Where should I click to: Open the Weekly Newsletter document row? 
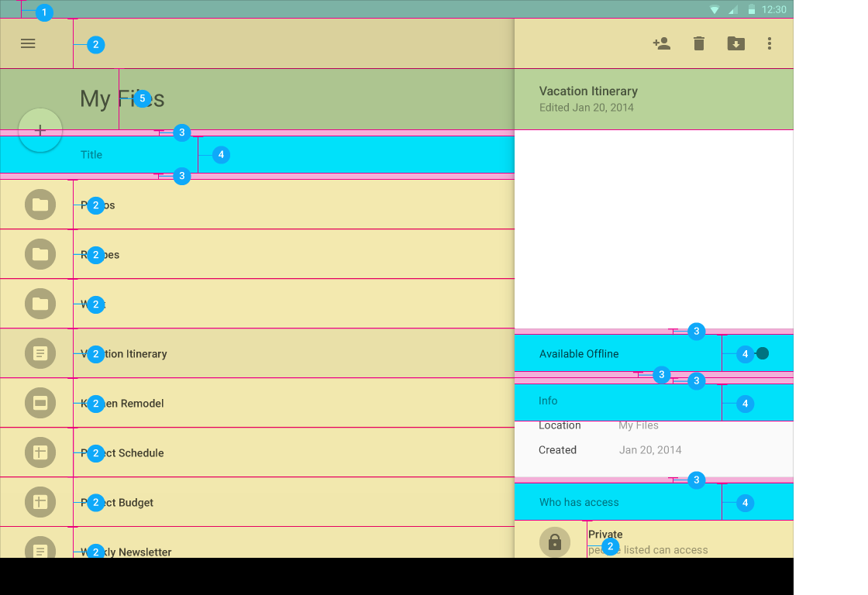(x=232, y=547)
